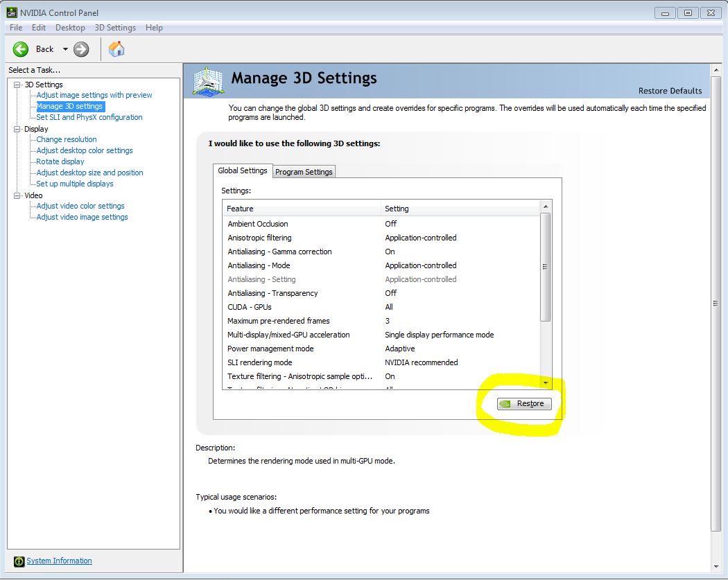Click main page scrollbar down arrow
Viewport: 728px width, 580px height.
[716, 567]
